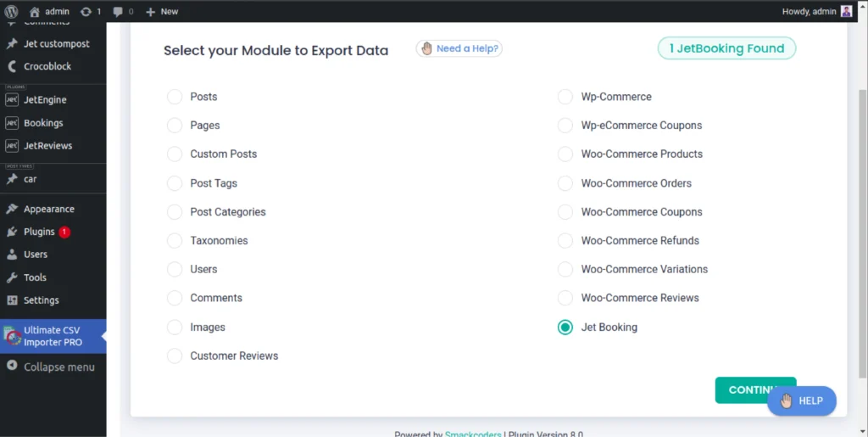The height and width of the screenshot is (437, 868).
Task: Click the Crocoblock sidebar icon
Action: (x=12, y=66)
